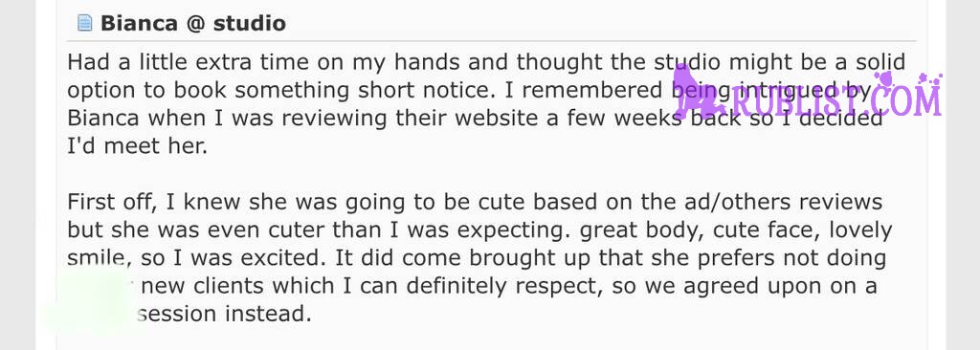Click the horizontal divider line under the heading
Image resolution: width=980 pixels, height=350 pixels.
click(x=492, y=41)
